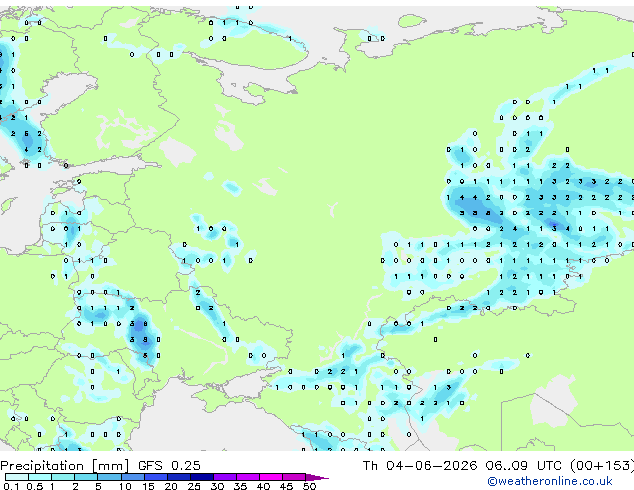Select the 'Precipitation [mm]' title text
The width and height of the screenshot is (634, 490).
pos(64,466)
